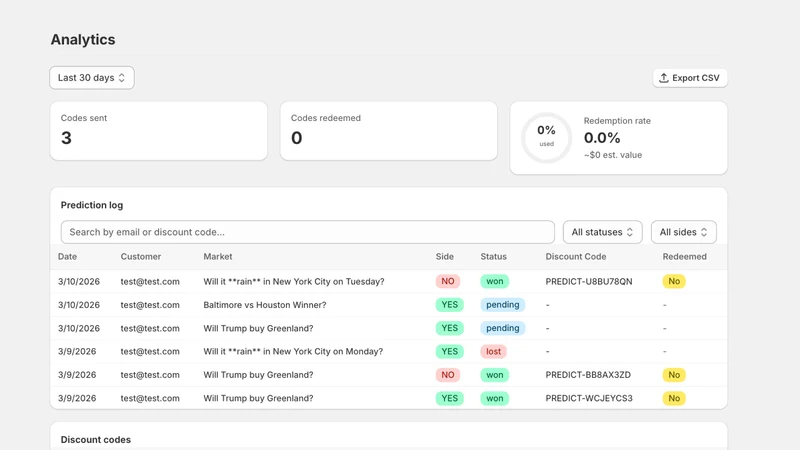Click discount code PREDICT-WCJEYCS3
Screen dimensions: 800x450
(589, 398)
